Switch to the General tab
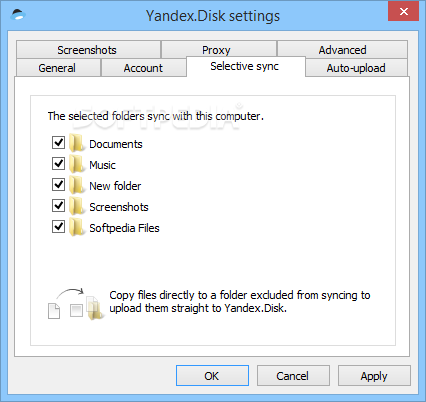 click(58, 68)
